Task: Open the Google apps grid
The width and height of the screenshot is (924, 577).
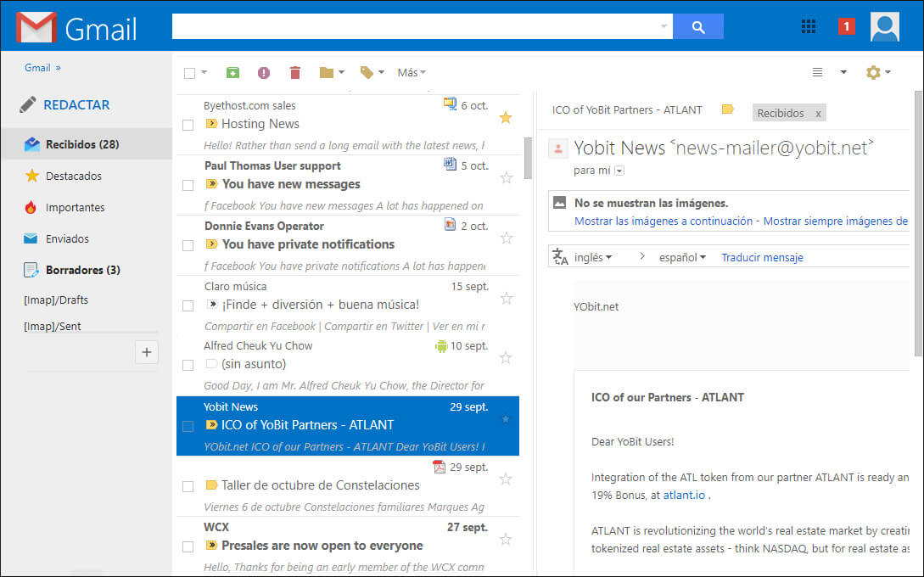Action: point(809,26)
